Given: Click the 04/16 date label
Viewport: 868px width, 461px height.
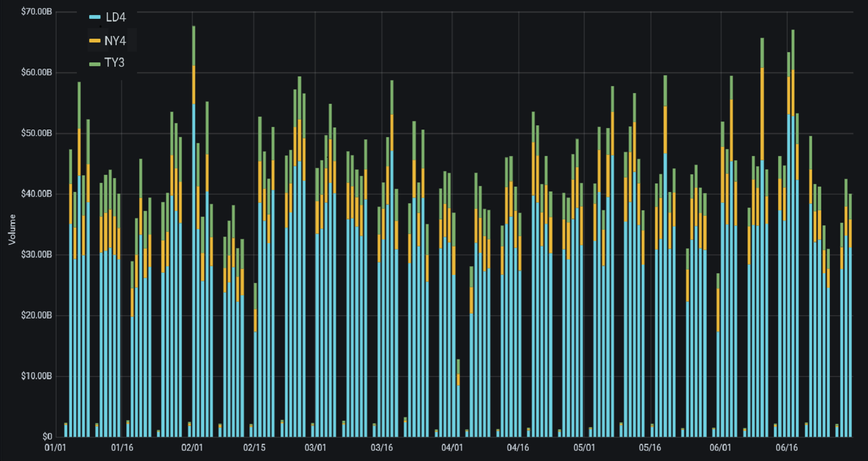Looking at the screenshot, I should (518, 448).
